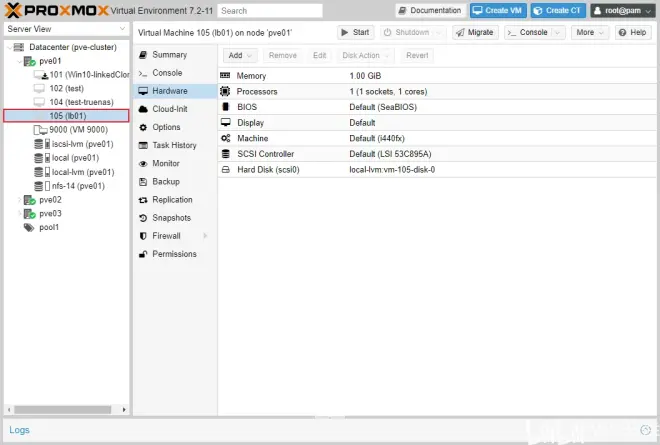Open the More actions dropdown
This screenshot has height=445, width=660.
coord(590,32)
